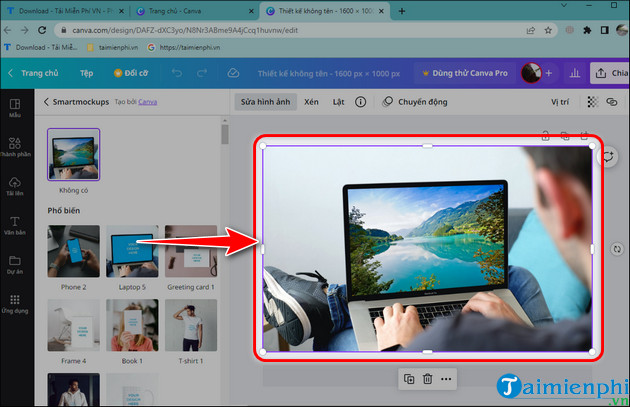Click the comment bubble beside canvas

pos(608,156)
